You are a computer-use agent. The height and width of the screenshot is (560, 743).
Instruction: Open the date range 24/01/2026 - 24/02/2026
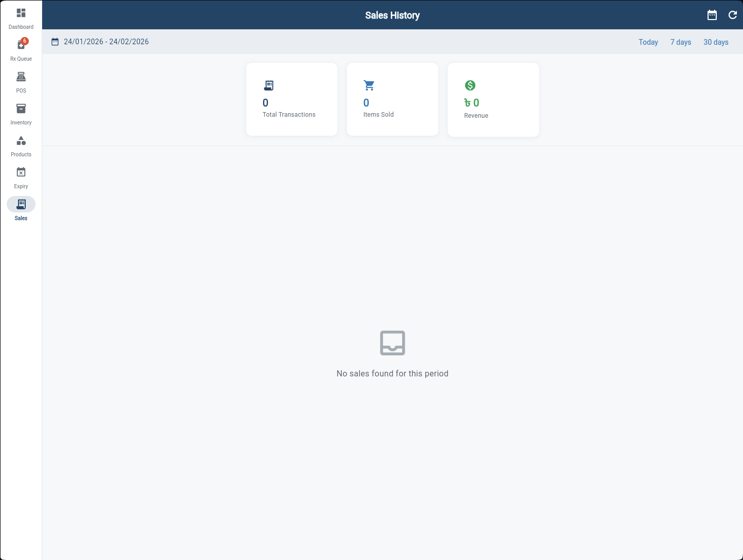pos(106,42)
